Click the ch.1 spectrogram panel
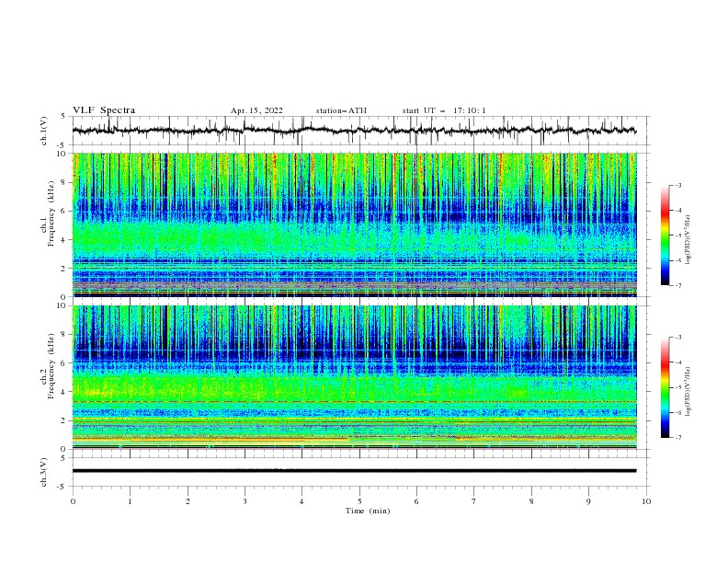Image resolution: width=728 pixels, height=563 pixels. [x=355, y=224]
